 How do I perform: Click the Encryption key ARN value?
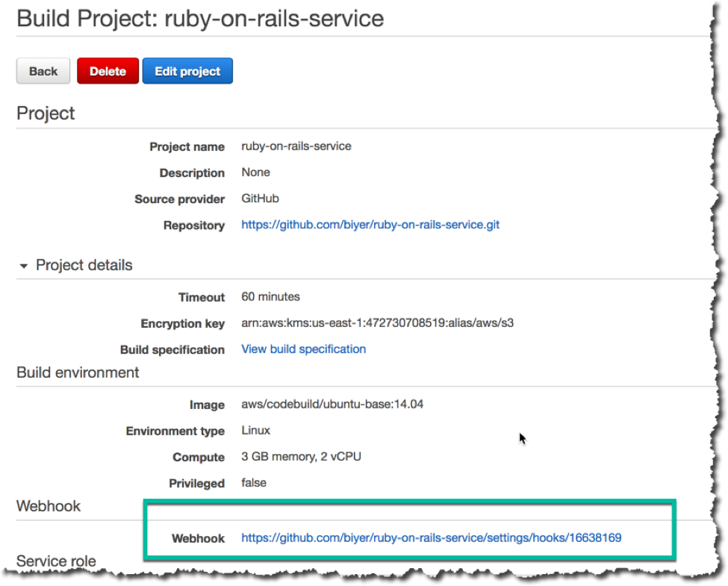pyautogui.click(x=378, y=323)
